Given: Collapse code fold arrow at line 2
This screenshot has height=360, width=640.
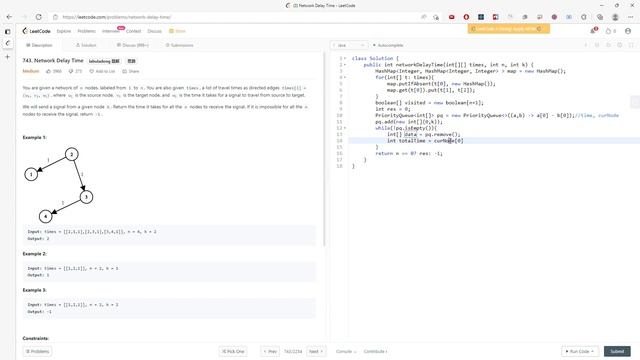Looking at the screenshot, I should coord(345,64).
